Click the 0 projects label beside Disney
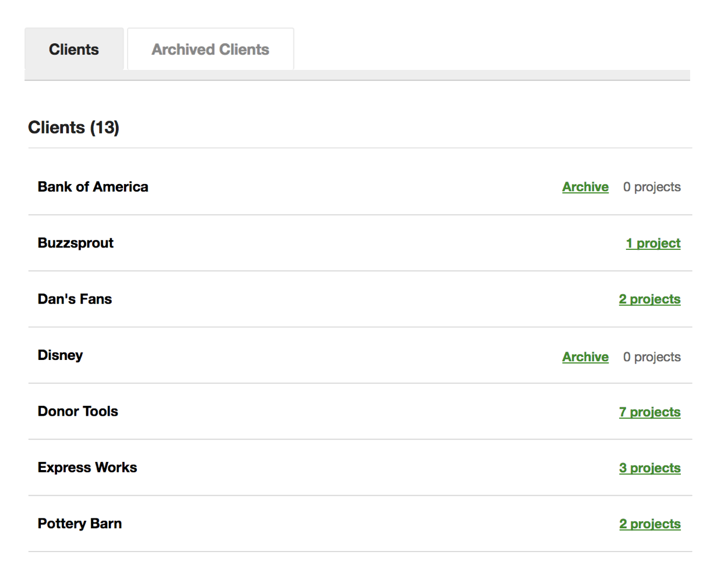 tap(651, 357)
